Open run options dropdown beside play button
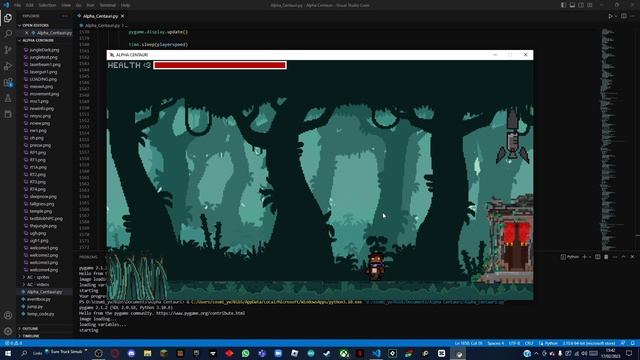 tap(616, 16)
